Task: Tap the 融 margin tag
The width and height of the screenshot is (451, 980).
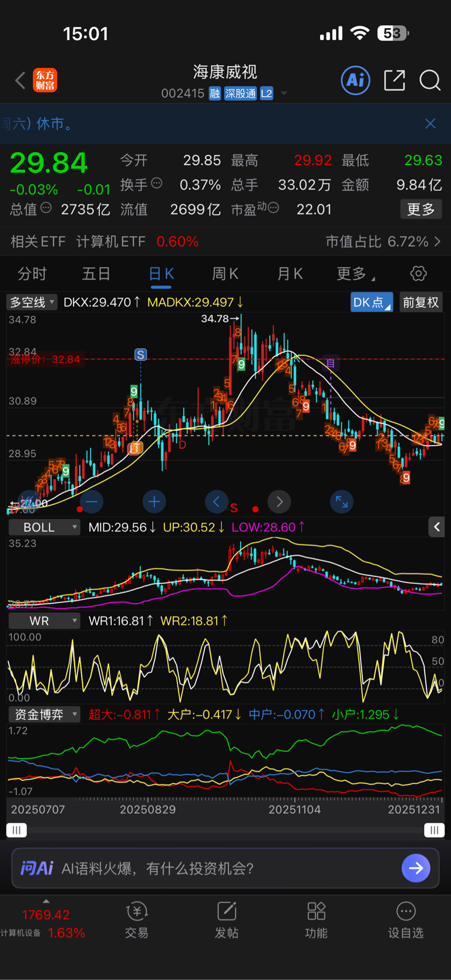Action: tap(214, 94)
